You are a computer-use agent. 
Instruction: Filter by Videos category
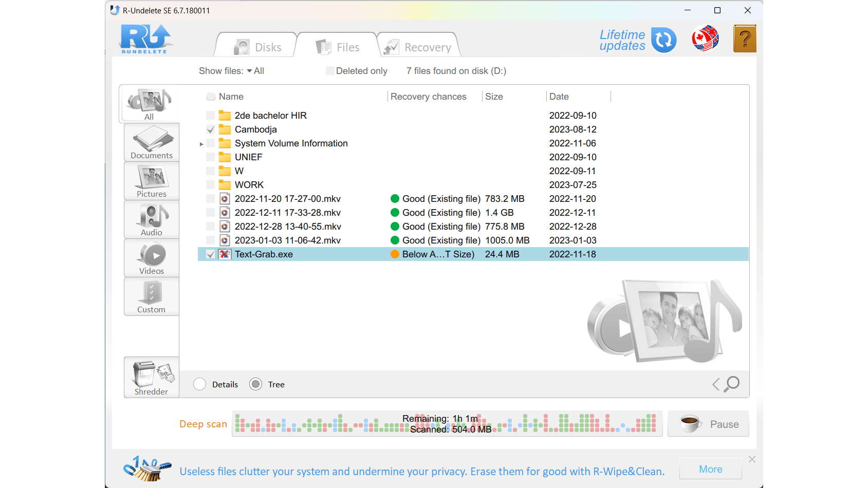click(x=152, y=258)
